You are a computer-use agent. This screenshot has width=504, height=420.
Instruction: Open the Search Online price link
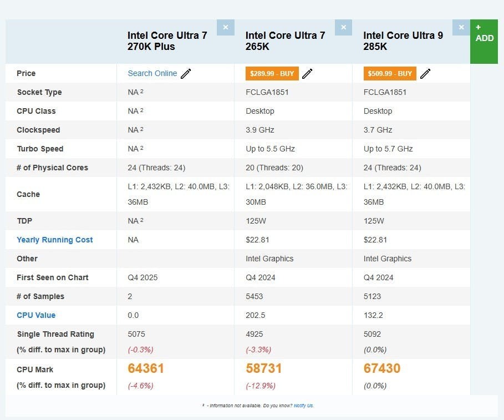click(152, 73)
